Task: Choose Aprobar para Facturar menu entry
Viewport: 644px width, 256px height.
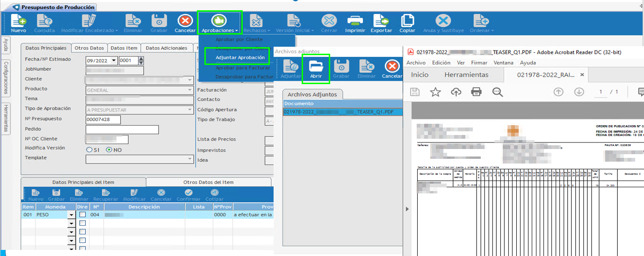Action: [243, 68]
